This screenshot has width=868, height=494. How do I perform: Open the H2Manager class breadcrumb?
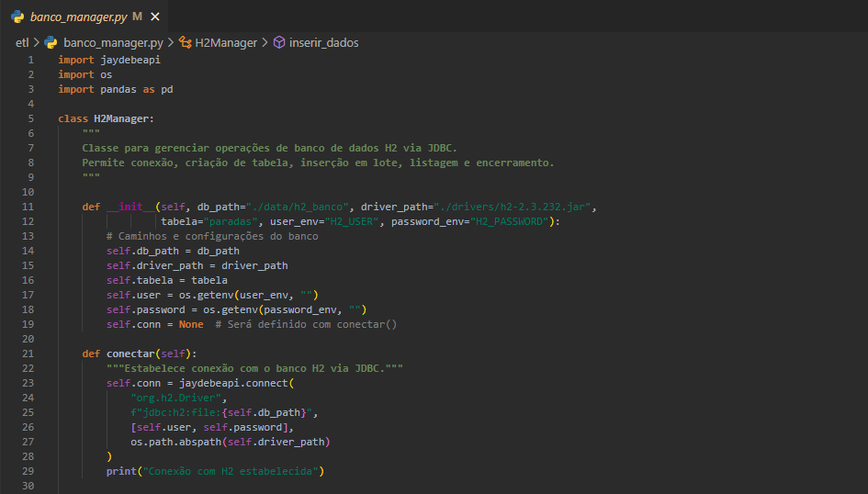click(226, 42)
